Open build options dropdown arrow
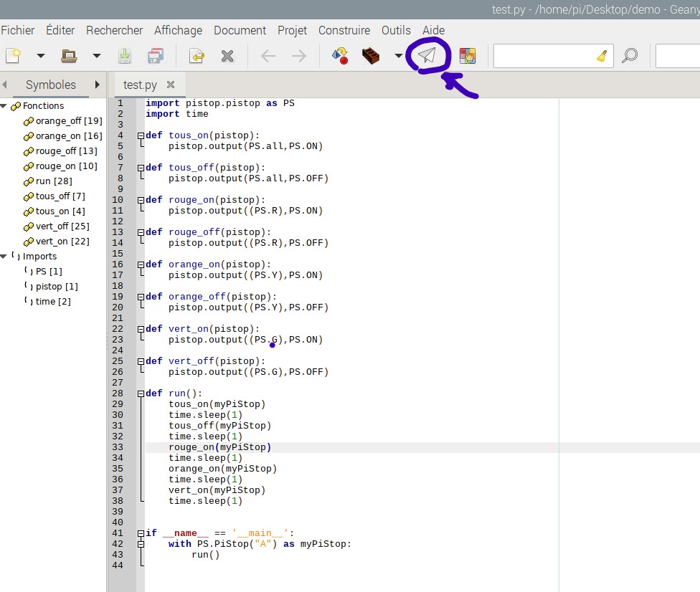 399,56
